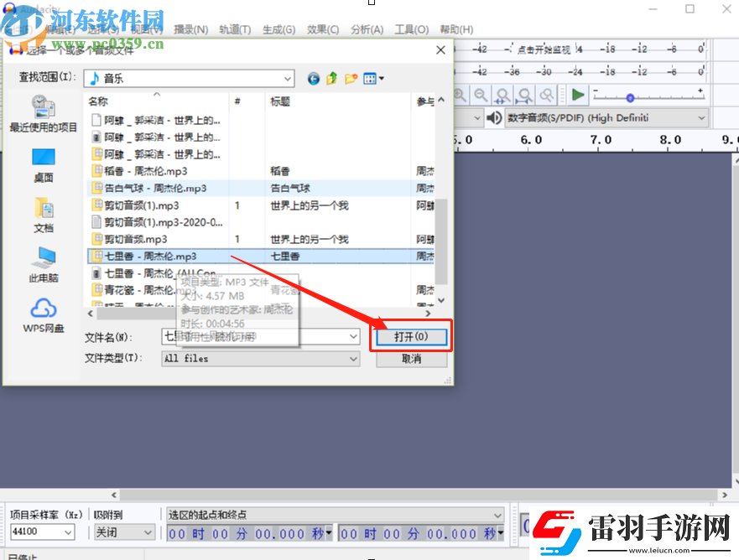Select file 七里香 - 周杰伦.mp3
The image size is (739, 560).
(x=150, y=257)
